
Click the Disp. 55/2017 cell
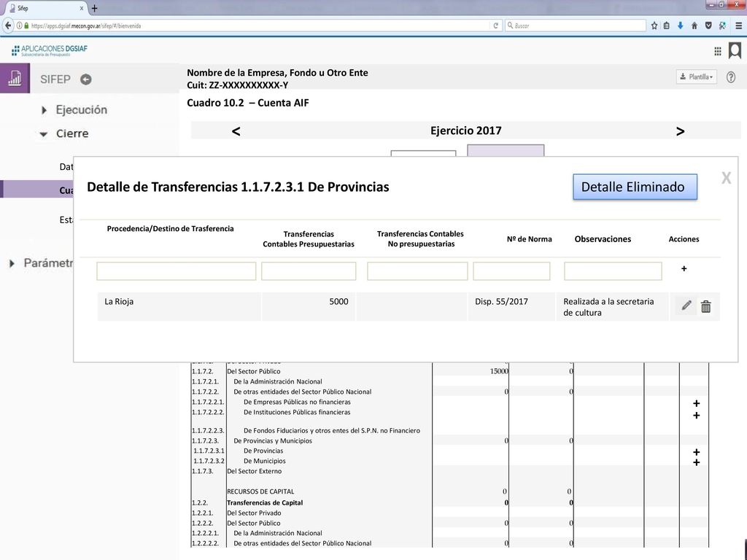click(x=511, y=306)
